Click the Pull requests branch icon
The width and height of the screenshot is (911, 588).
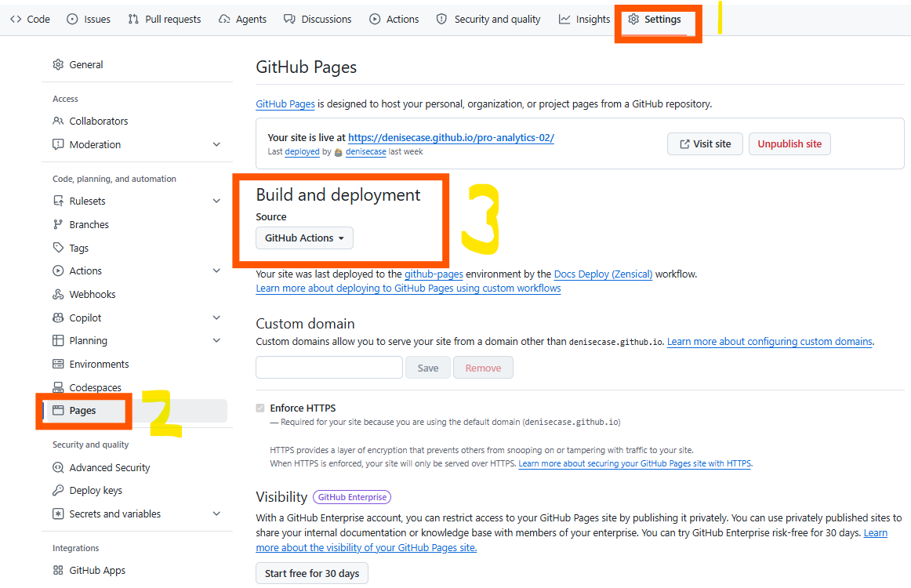pyautogui.click(x=133, y=19)
